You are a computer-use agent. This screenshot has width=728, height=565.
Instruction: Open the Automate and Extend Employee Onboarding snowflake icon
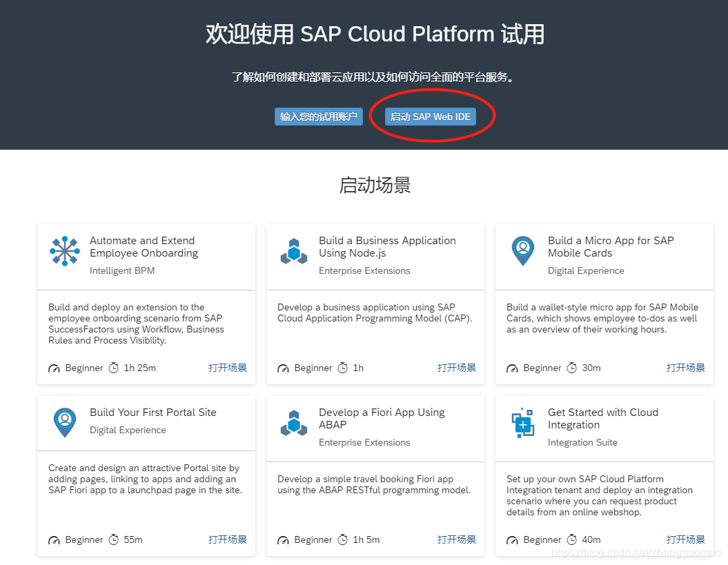65,250
